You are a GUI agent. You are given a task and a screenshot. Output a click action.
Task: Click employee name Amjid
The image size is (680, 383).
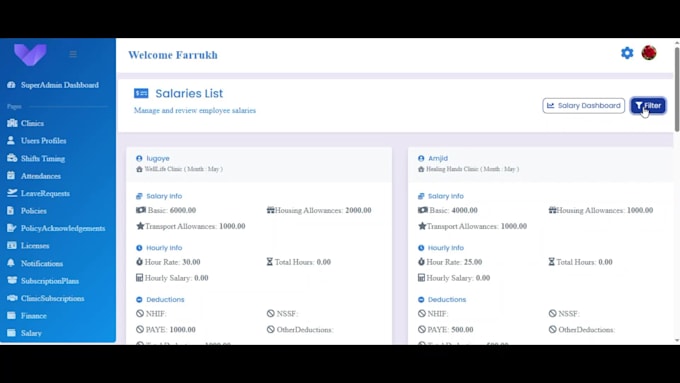438,158
